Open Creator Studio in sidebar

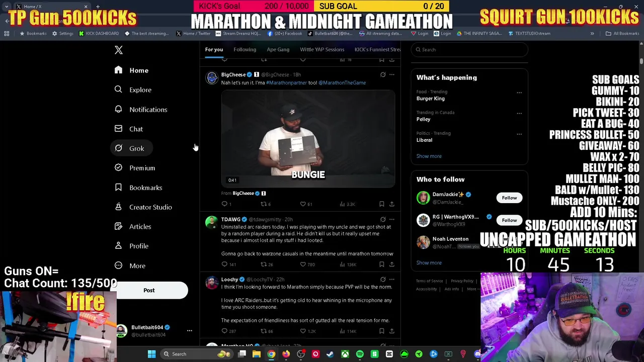tap(143, 207)
